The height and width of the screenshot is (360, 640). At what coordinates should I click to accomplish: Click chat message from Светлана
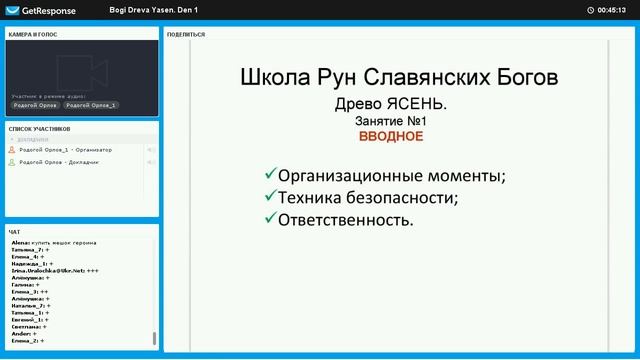tap(29, 327)
